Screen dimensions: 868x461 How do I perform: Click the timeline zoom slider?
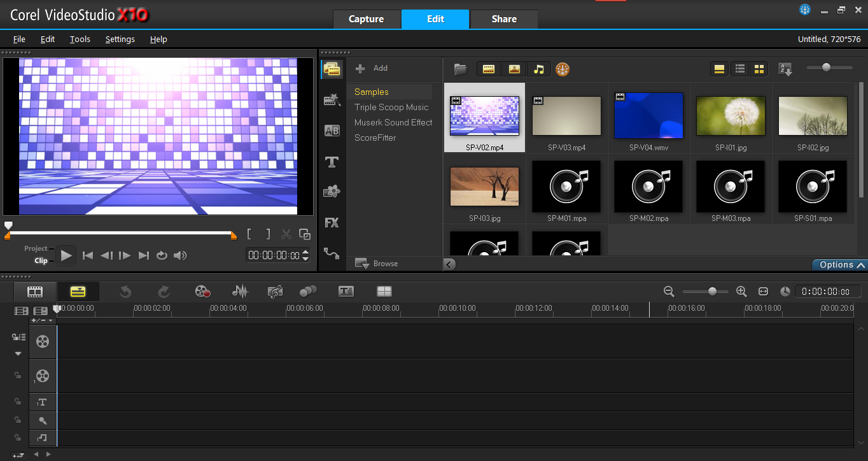click(712, 291)
